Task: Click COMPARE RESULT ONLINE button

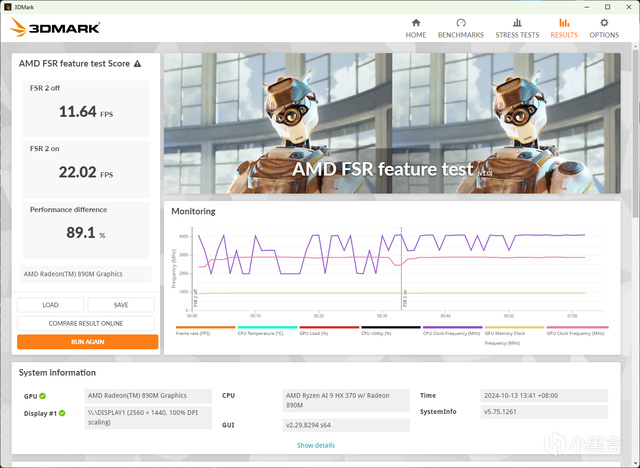Action: [x=86, y=323]
